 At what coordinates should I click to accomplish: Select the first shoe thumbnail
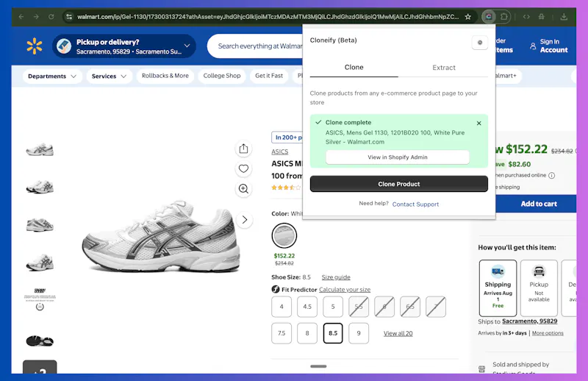pyautogui.click(x=40, y=149)
